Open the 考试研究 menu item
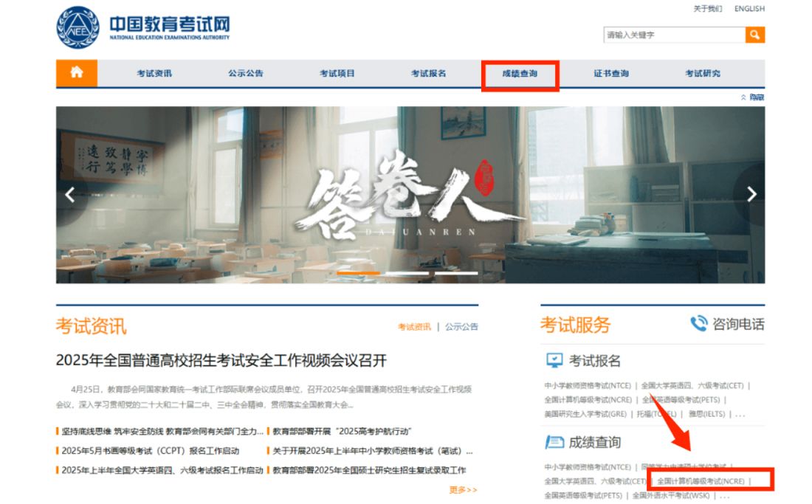Screen dimensions: 812x504 701,72
